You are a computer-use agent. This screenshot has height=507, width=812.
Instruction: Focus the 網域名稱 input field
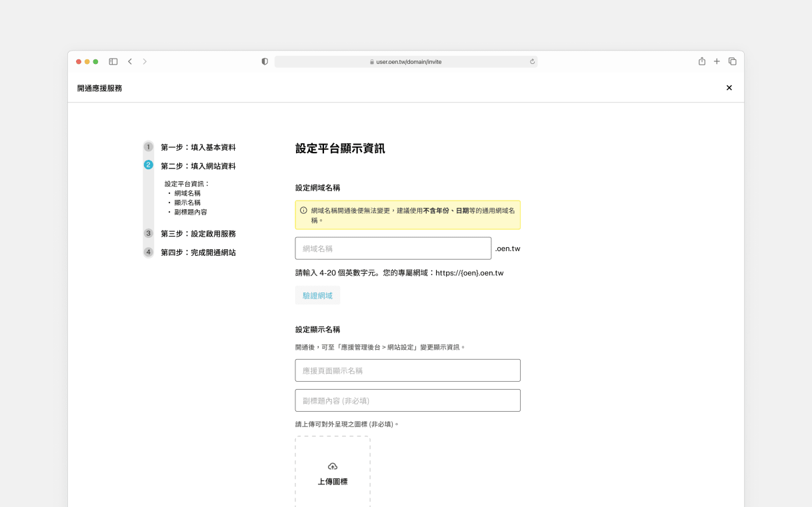393,249
